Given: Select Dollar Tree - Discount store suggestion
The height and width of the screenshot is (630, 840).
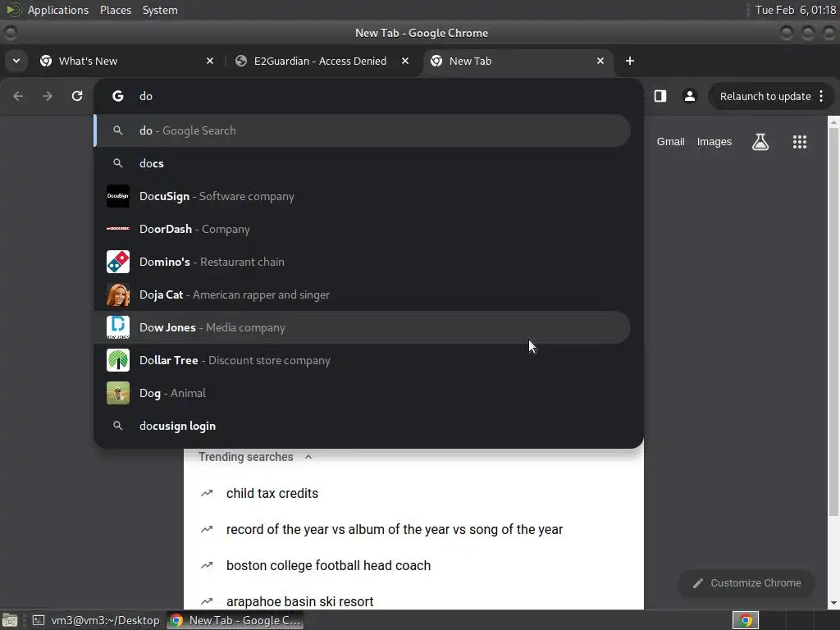Looking at the screenshot, I should coord(362,360).
